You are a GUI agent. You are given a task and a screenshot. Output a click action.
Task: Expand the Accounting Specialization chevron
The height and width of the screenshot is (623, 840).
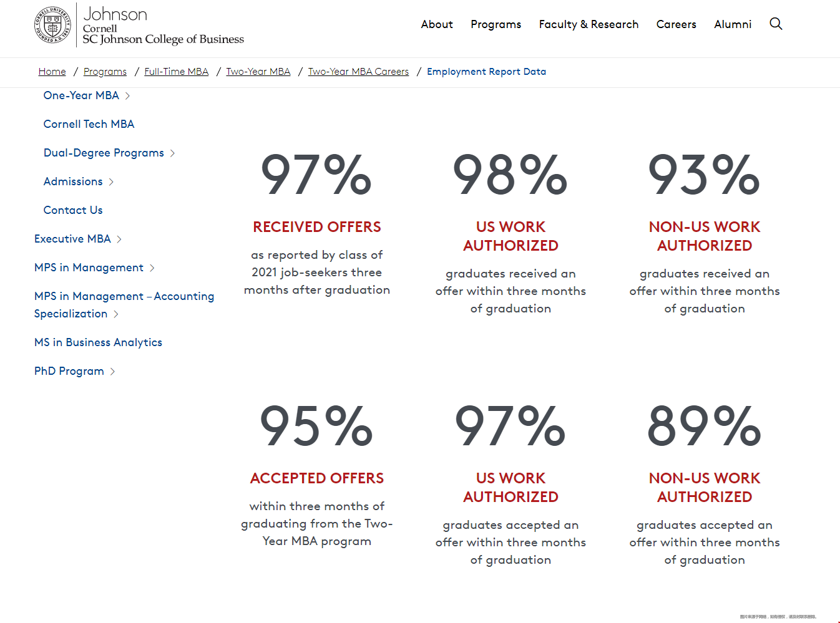(117, 314)
